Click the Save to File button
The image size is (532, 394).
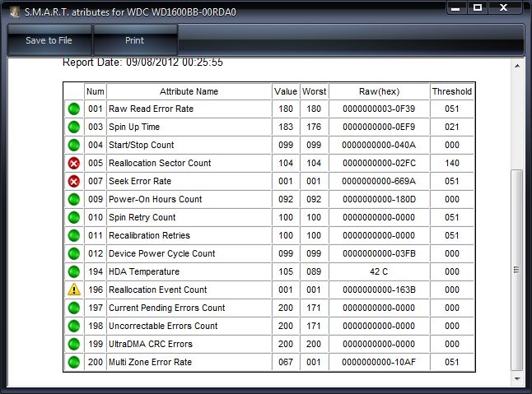49,40
